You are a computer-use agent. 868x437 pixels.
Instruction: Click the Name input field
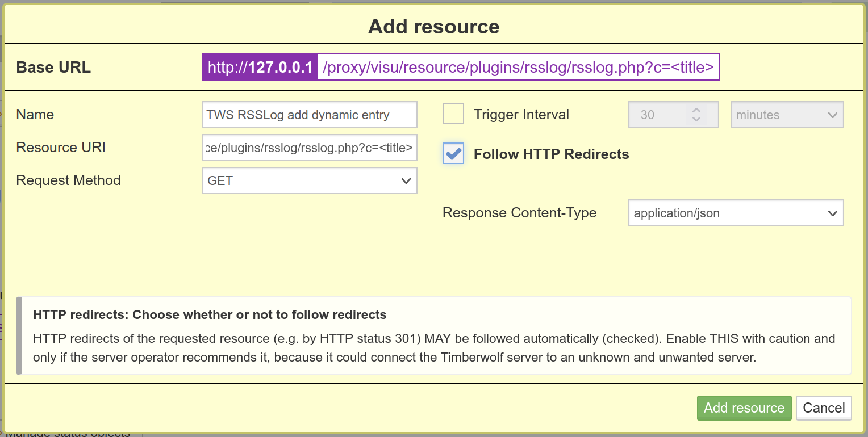(310, 115)
